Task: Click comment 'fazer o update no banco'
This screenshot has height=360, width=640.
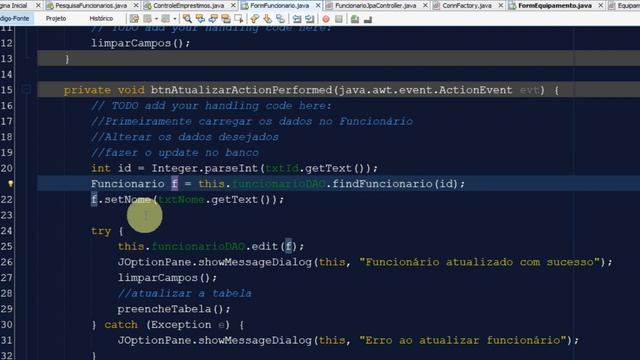Action: [175, 152]
